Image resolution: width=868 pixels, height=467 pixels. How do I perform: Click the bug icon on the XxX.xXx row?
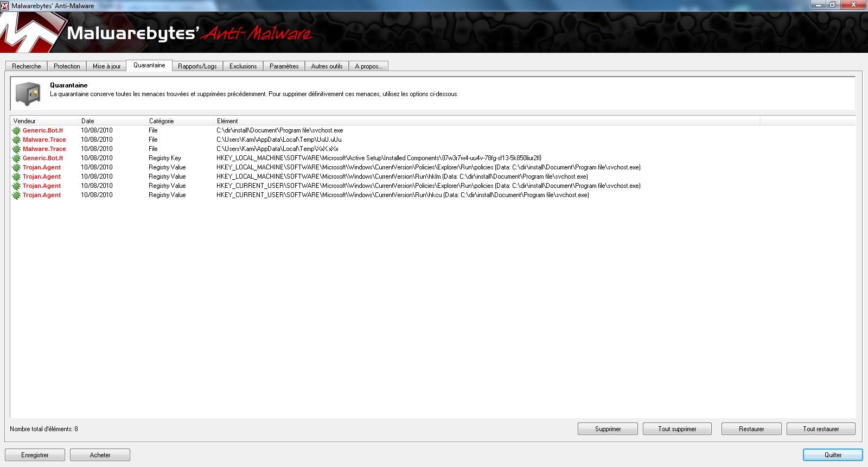coord(16,149)
